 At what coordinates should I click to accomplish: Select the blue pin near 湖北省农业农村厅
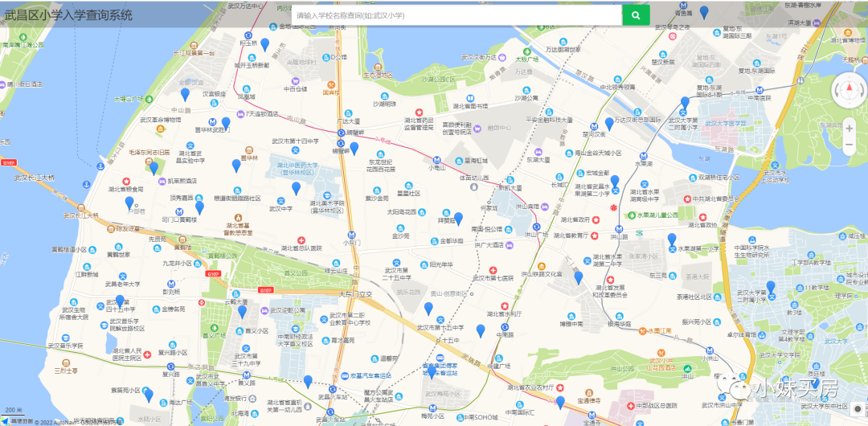point(560,403)
